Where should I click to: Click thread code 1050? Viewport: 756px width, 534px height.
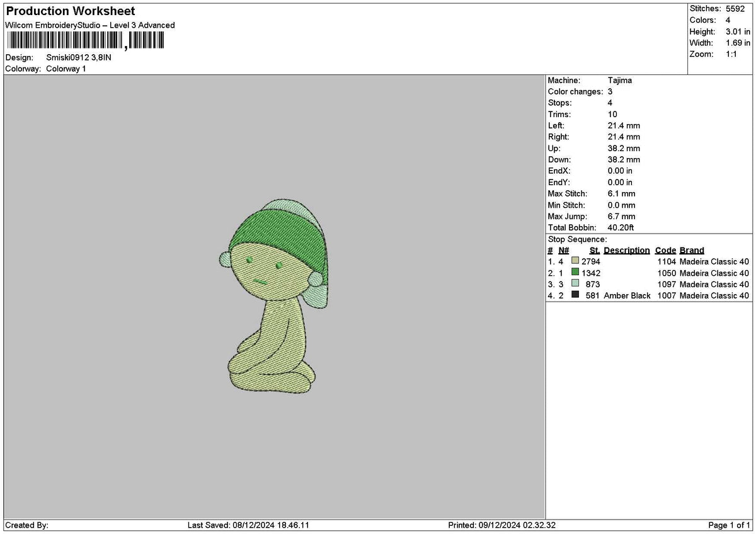click(x=666, y=273)
